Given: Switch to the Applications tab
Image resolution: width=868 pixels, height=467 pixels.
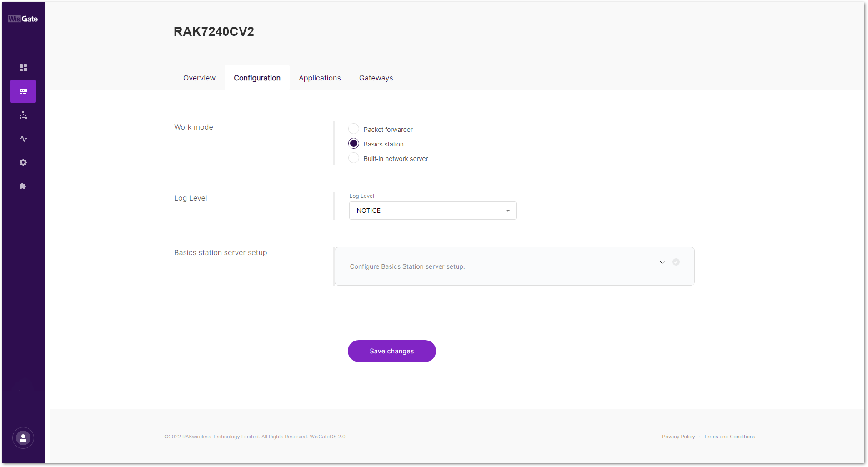Looking at the screenshot, I should (x=320, y=78).
